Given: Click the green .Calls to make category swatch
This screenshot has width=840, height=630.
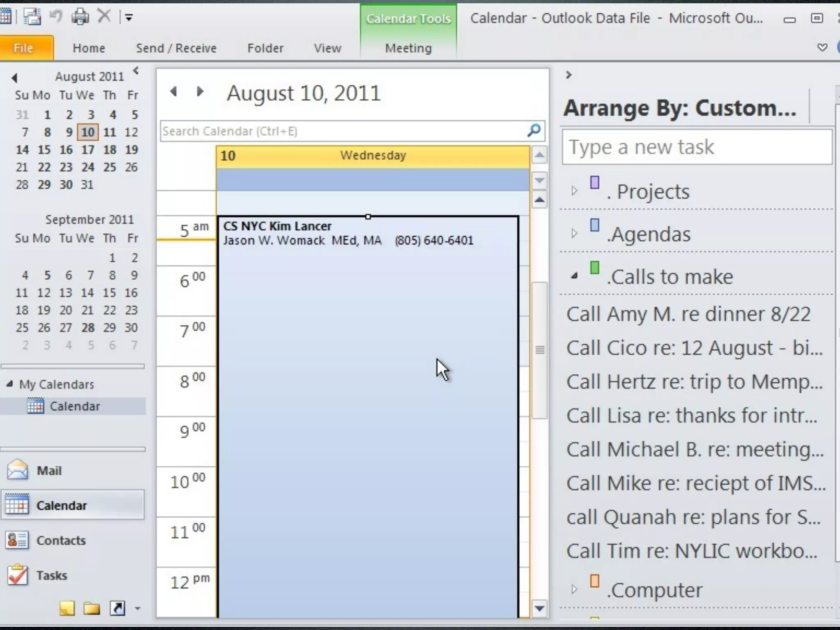Looking at the screenshot, I should pyautogui.click(x=594, y=268).
